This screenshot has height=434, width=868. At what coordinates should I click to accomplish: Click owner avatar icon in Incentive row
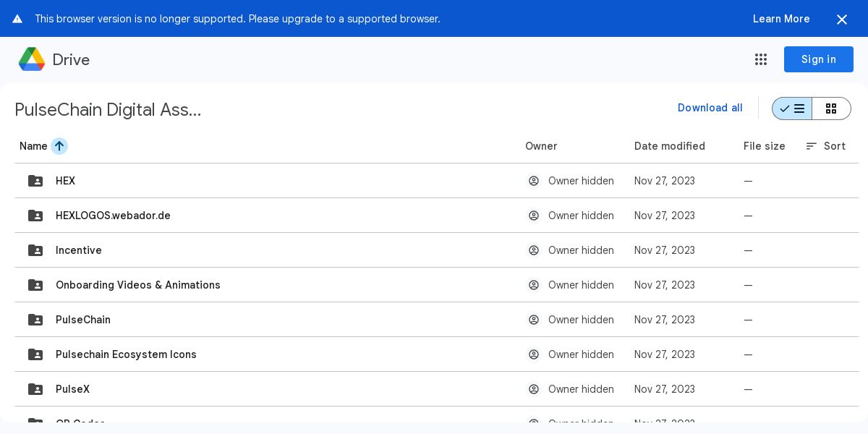(x=534, y=250)
